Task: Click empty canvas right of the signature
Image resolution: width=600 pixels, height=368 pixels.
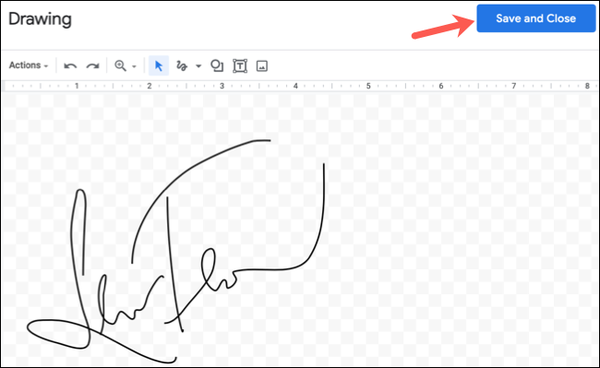Action: [x=459, y=230]
